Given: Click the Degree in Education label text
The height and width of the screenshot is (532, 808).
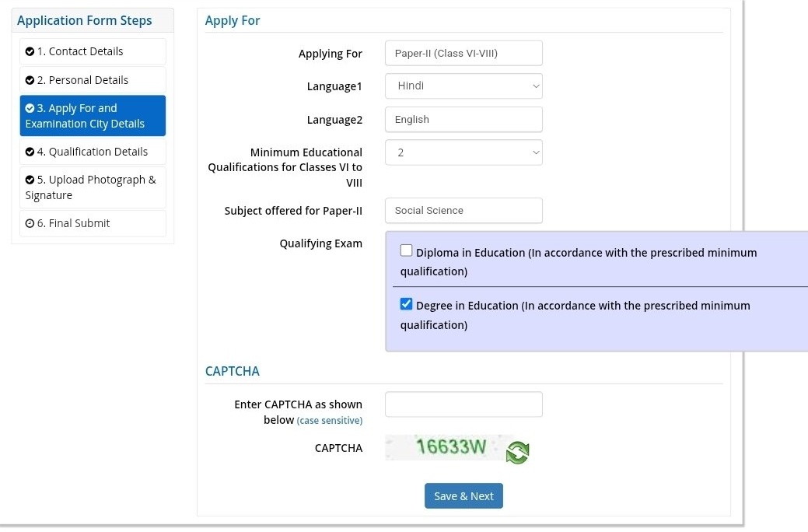Looking at the screenshot, I should pyautogui.click(x=575, y=315).
